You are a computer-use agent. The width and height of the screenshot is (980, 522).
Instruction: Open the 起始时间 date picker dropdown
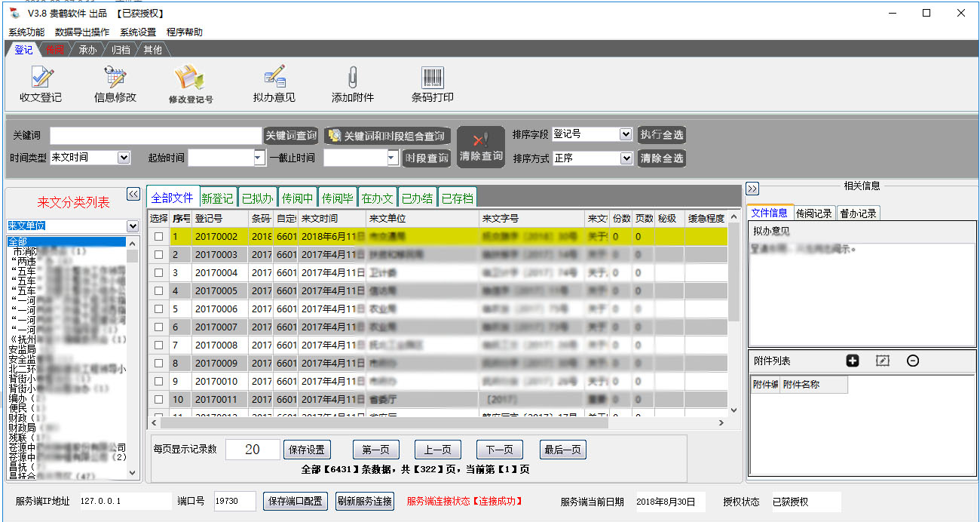[258, 158]
